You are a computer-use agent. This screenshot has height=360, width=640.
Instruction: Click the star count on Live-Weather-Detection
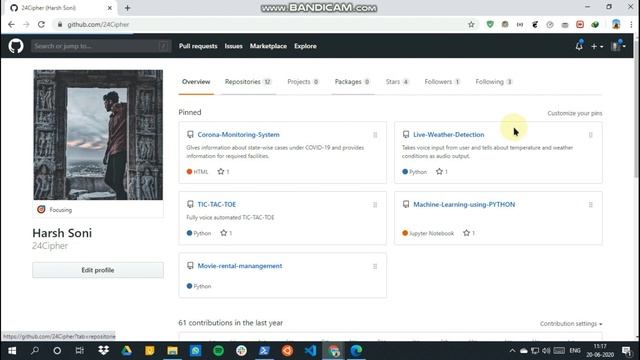(442, 171)
